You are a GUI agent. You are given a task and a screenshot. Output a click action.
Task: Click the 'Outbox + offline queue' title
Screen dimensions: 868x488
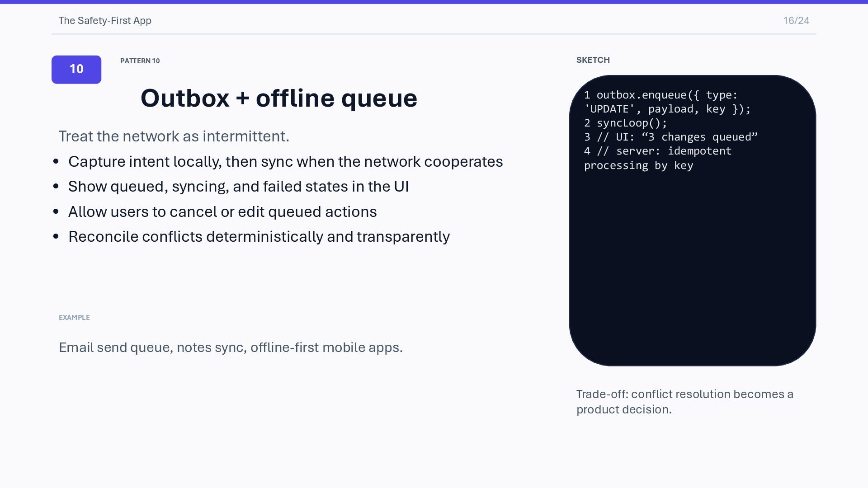point(278,98)
